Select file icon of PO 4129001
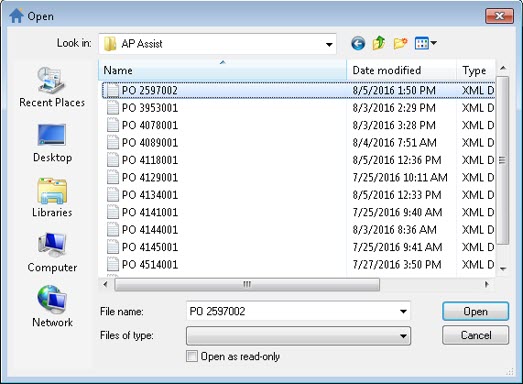 click(x=113, y=177)
